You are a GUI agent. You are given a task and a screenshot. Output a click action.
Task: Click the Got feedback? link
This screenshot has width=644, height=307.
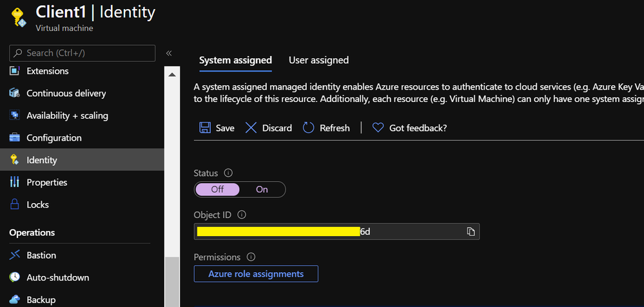(418, 128)
